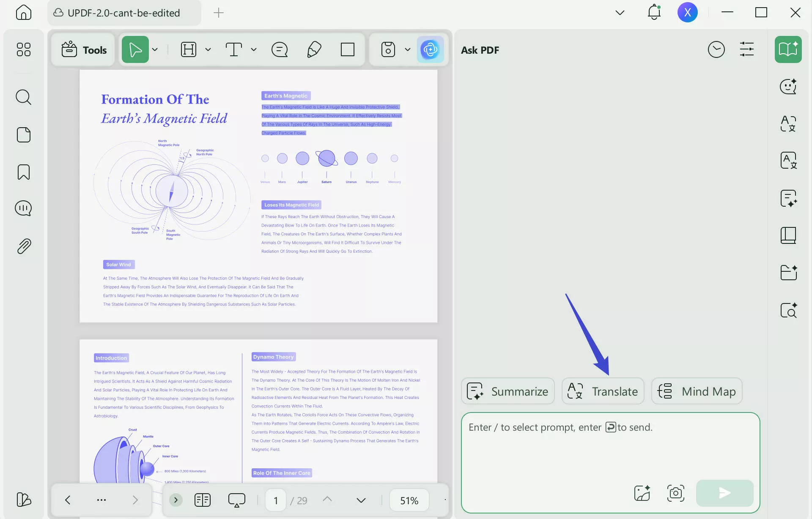Viewport: 812px width, 519px height.
Task: Click the 51% zoom level field
Action: pyautogui.click(x=409, y=500)
